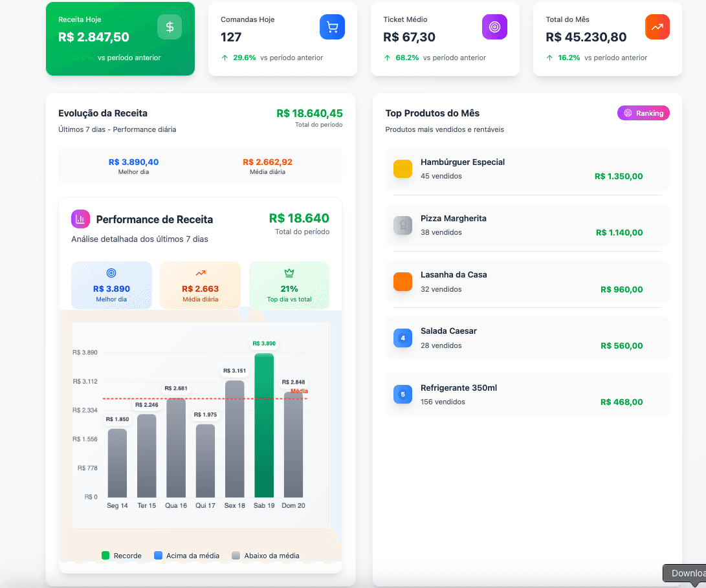This screenshot has height=588, width=706.
Task: Click the dollar icon on the Receita Hoje card
Action: pyautogui.click(x=169, y=27)
